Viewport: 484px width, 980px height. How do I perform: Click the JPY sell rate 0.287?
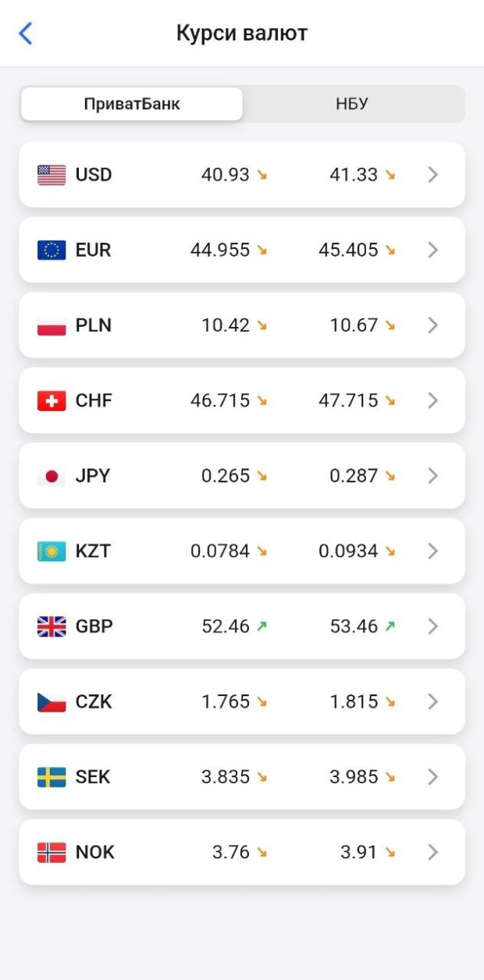pos(354,476)
